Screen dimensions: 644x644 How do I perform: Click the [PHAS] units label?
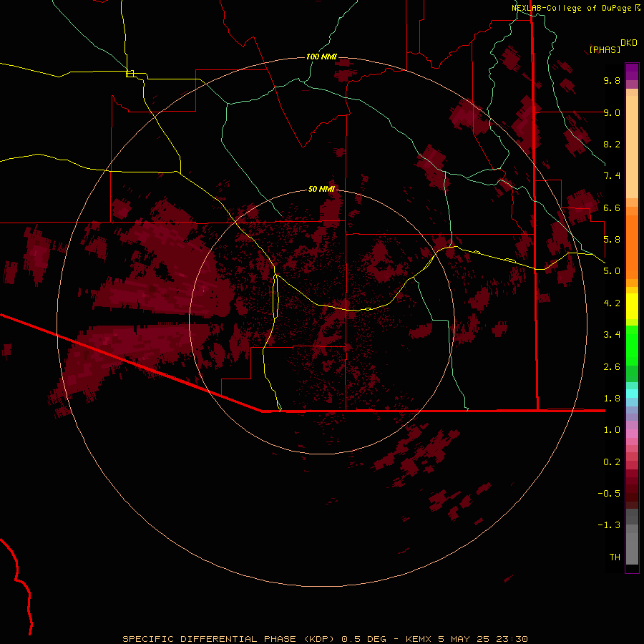[605, 49]
